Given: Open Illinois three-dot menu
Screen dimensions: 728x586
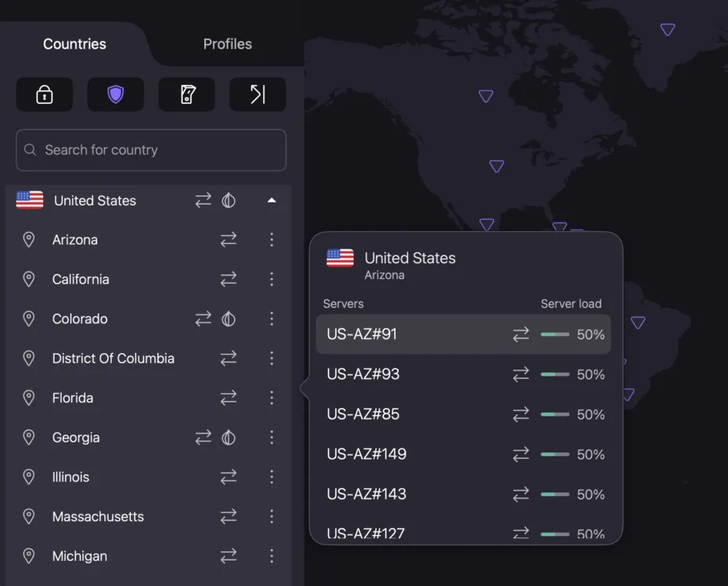Looking at the screenshot, I should 271,477.
